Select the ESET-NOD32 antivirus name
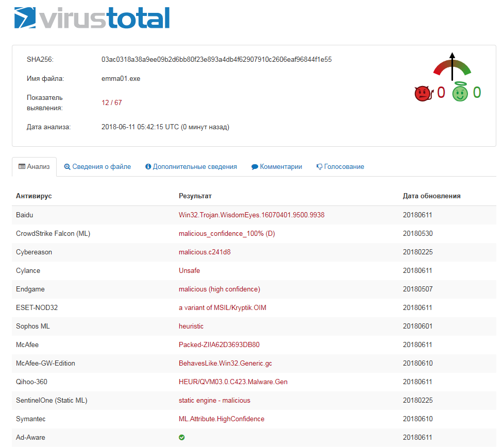The image size is (503, 448). coord(37,308)
